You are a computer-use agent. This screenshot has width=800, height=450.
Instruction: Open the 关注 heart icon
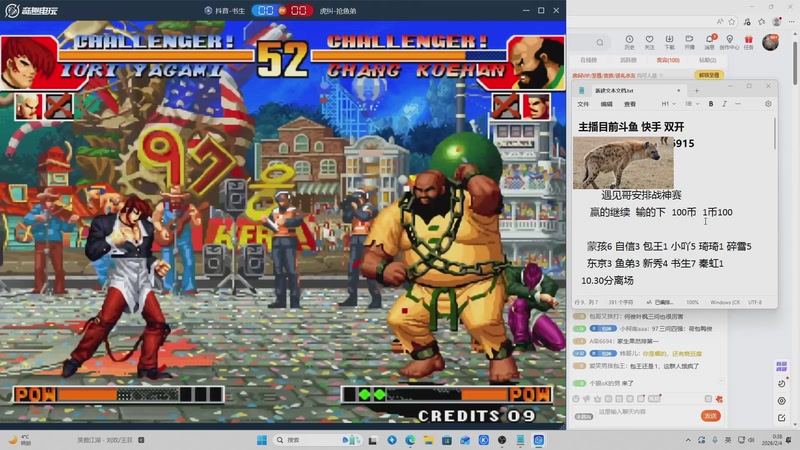click(649, 42)
